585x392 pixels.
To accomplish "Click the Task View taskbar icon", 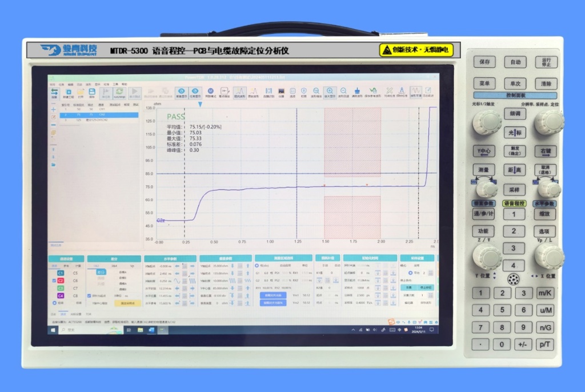I will point(129,330).
